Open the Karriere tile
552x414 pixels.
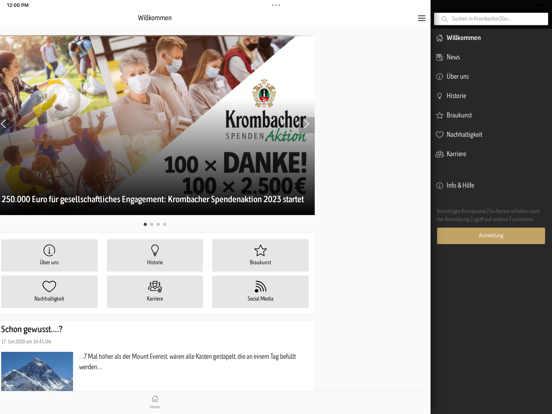tap(155, 291)
